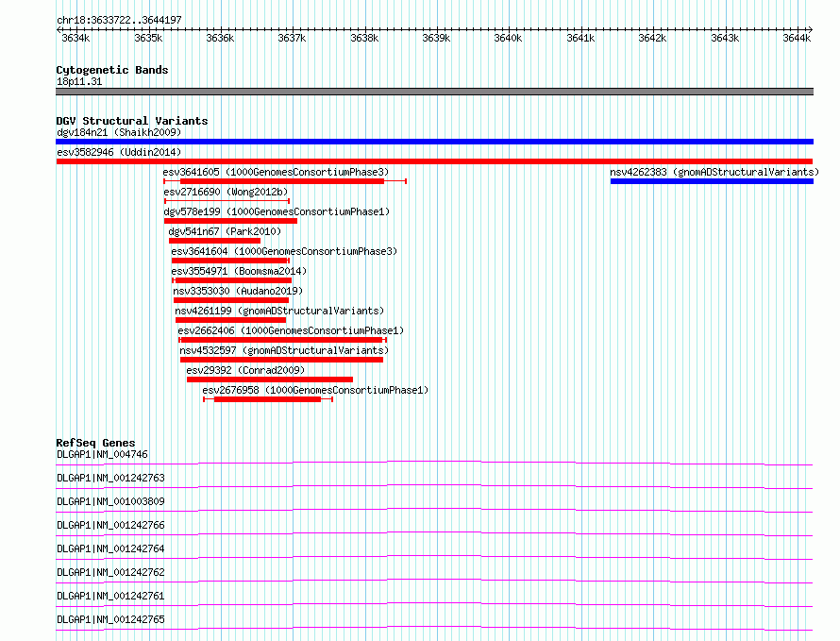Select the red esv3554971 variant bar
Screen dimensions: 840x641
click(233, 280)
